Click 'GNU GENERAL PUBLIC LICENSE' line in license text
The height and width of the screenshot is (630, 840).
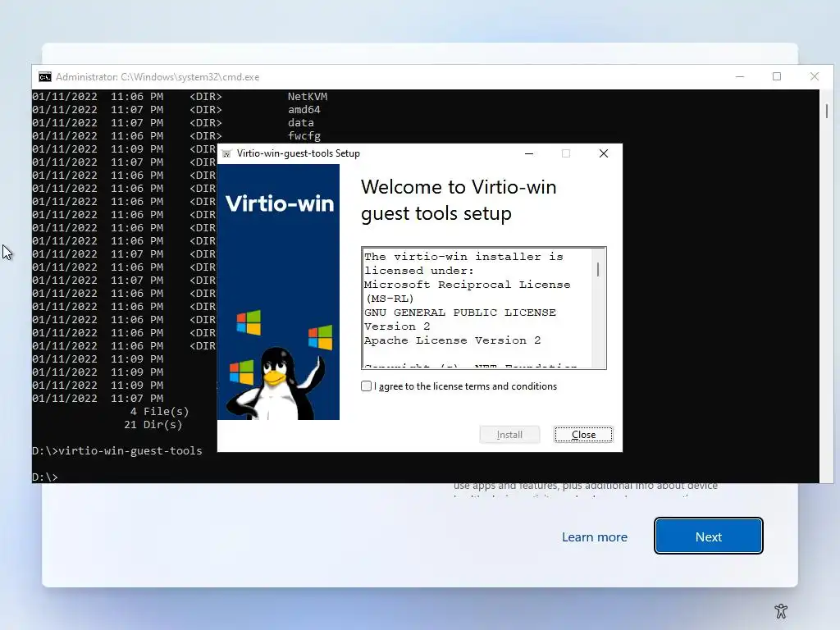(x=459, y=313)
